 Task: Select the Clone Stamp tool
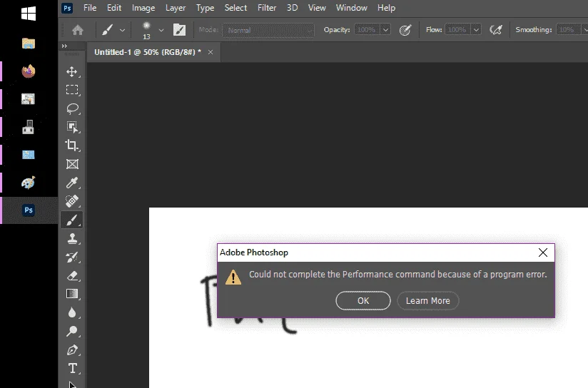[x=72, y=238]
